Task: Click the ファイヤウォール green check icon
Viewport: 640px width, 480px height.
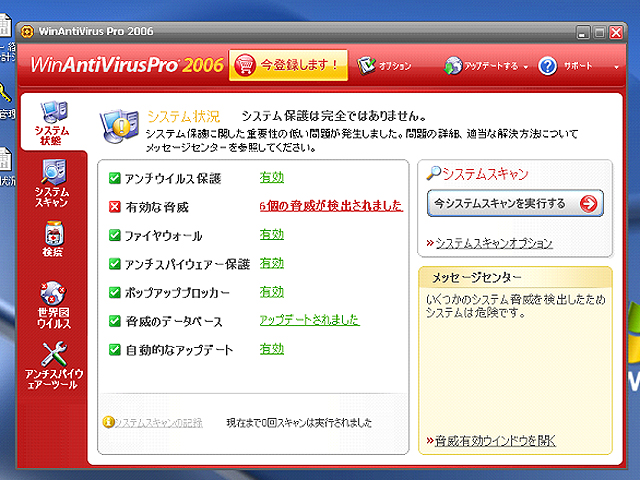Action: point(115,236)
